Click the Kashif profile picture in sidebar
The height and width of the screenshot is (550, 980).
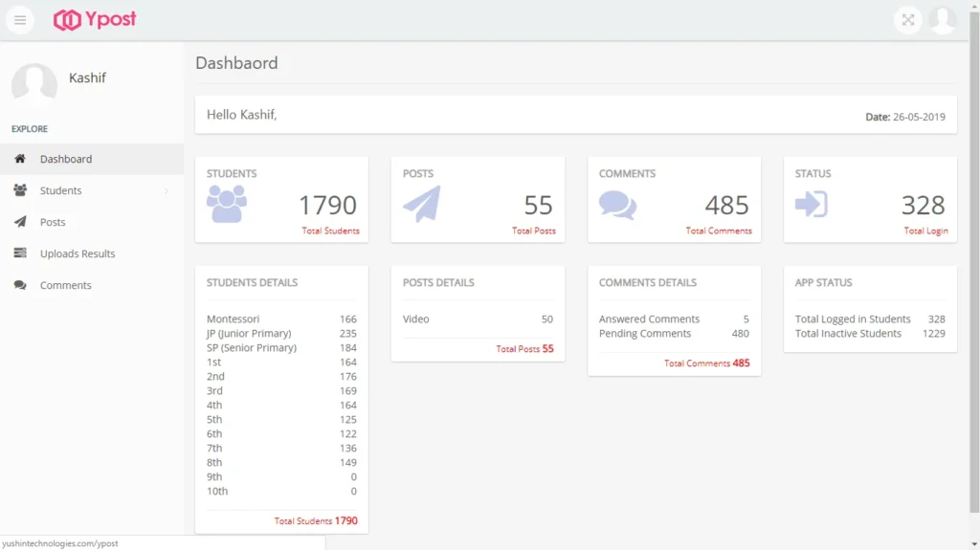[34, 84]
